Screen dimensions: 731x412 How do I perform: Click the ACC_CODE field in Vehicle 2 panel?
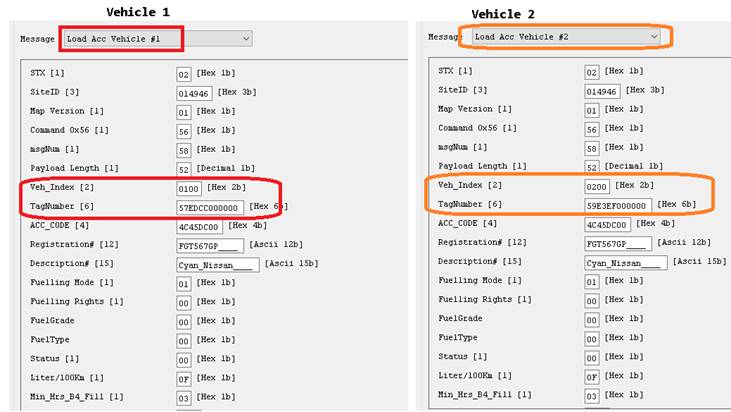pos(607,224)
